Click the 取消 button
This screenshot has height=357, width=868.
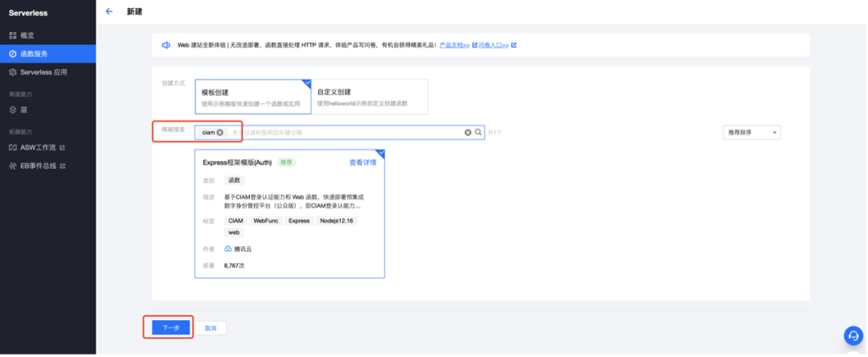click(211, 328)
